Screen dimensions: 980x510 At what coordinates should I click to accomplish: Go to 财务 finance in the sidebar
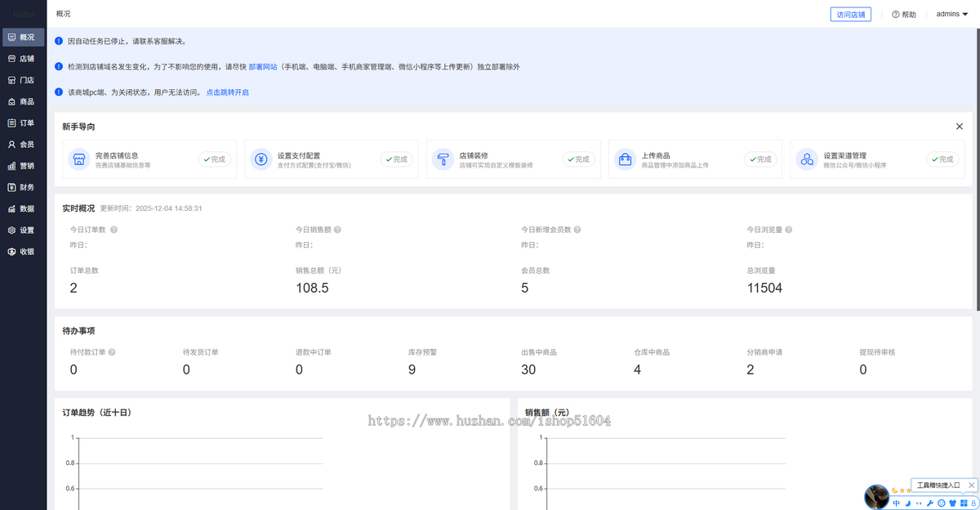[x=23, y=187]
